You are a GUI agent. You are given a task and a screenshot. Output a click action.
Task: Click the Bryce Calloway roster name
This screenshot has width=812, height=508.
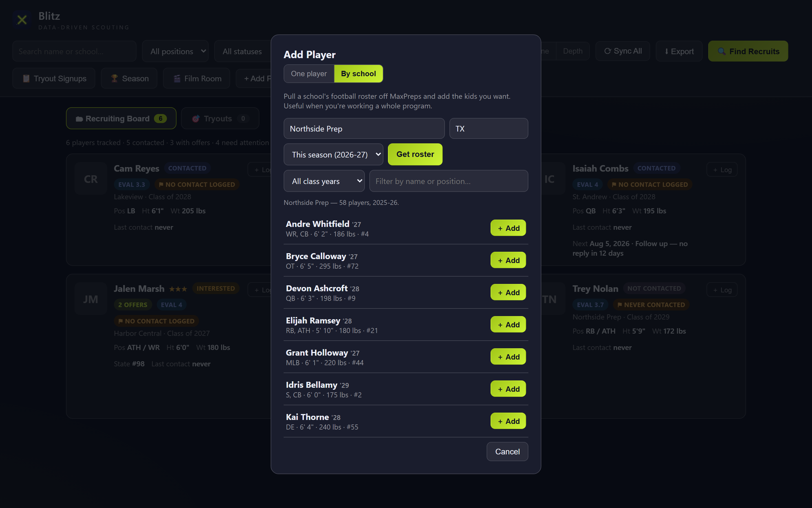(x=316, y=256)
